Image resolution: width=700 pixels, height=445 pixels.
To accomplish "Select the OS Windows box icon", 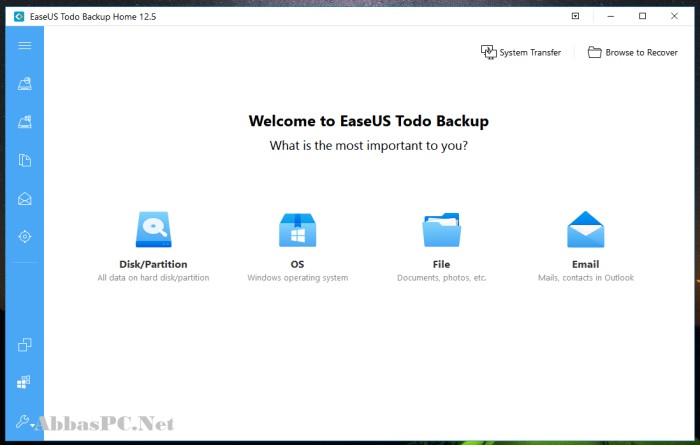I will point(297,230).
